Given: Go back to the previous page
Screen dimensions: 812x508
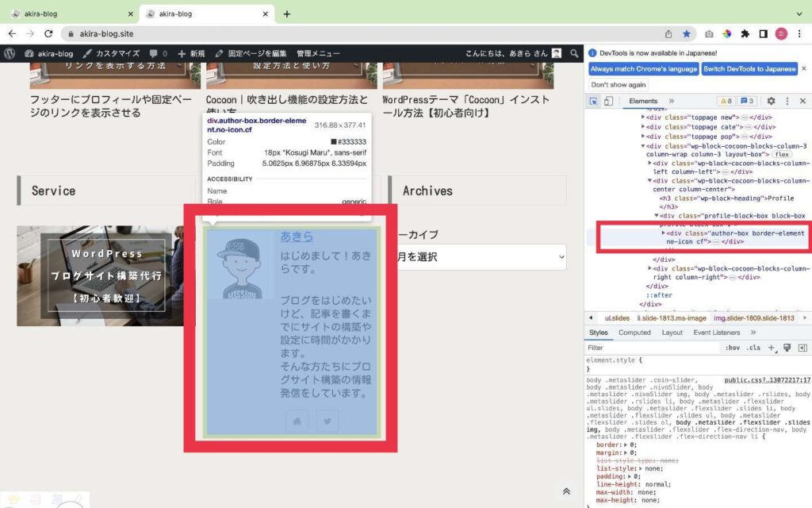Looking at the screenshot, I should click(12, 33).
